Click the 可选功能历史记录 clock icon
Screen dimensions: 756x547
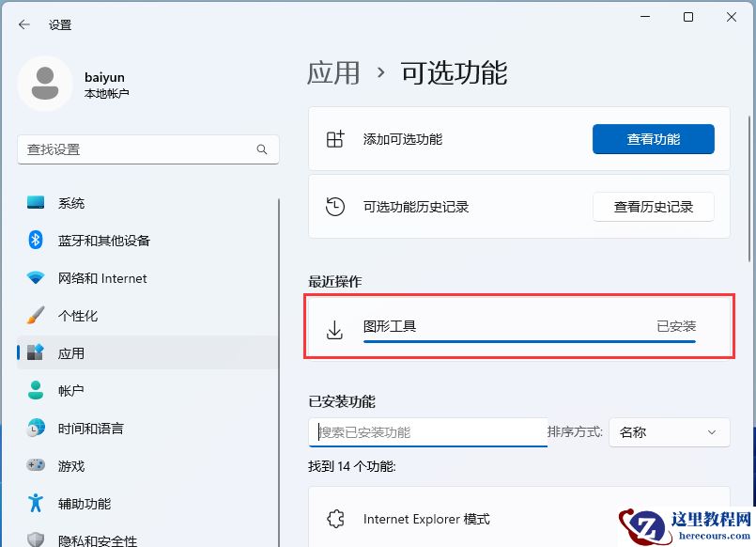coord(335,206)
